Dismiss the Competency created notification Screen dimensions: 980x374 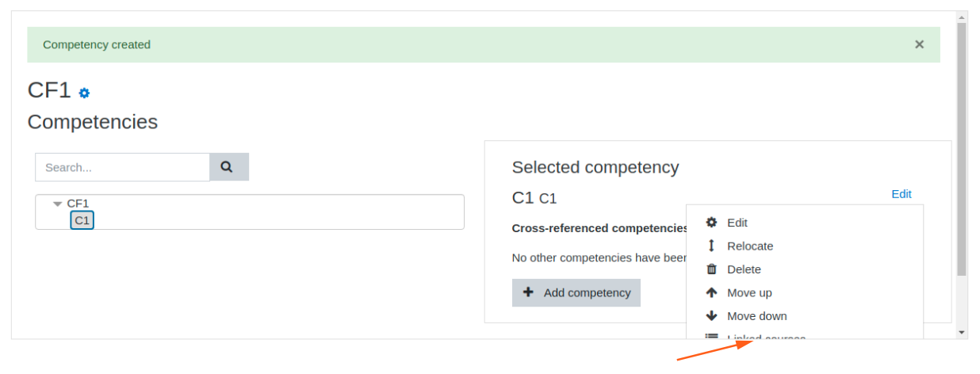[919, 44]
